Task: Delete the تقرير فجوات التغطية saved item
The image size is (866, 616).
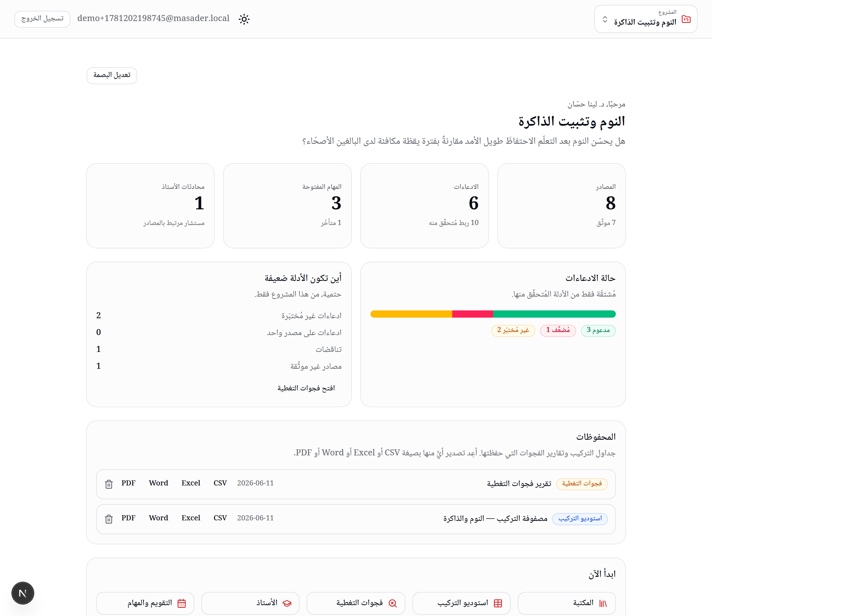Action: pos(109,484)
